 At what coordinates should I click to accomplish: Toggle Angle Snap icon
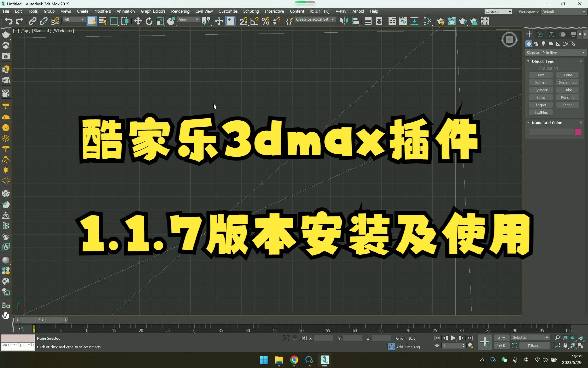tap(255, 21)
